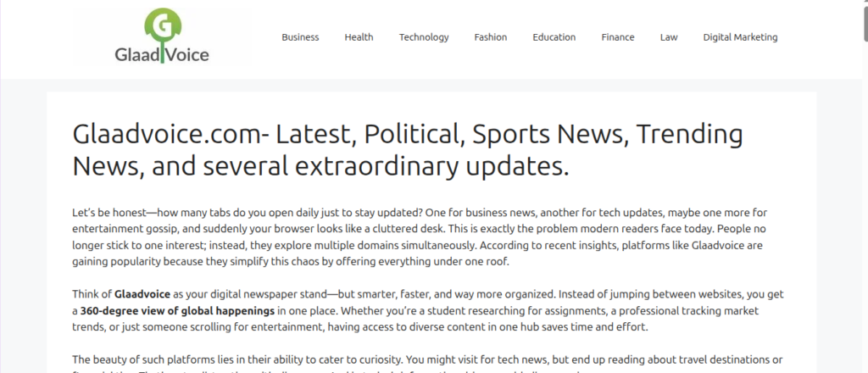
Task: Open the Law category
Action: pos(669,37)
